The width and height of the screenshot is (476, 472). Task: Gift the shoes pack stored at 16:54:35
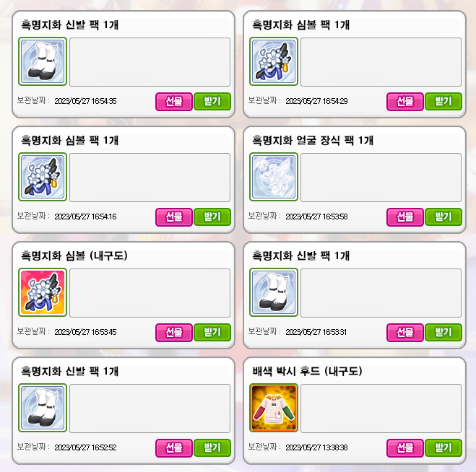pyautogui.click(x=174, y=101)
